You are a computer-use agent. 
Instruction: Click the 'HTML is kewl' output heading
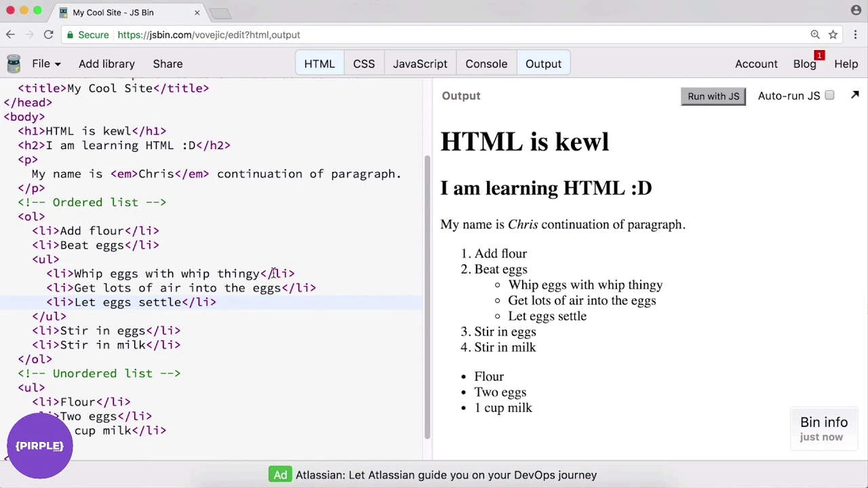point(524,142)
